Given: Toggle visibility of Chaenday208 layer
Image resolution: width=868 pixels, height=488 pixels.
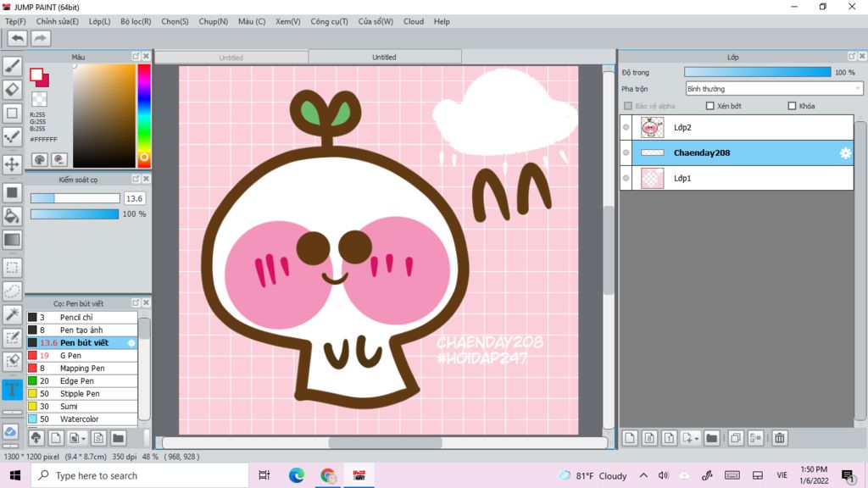Looking at the screenshot, I should (626, 152).
